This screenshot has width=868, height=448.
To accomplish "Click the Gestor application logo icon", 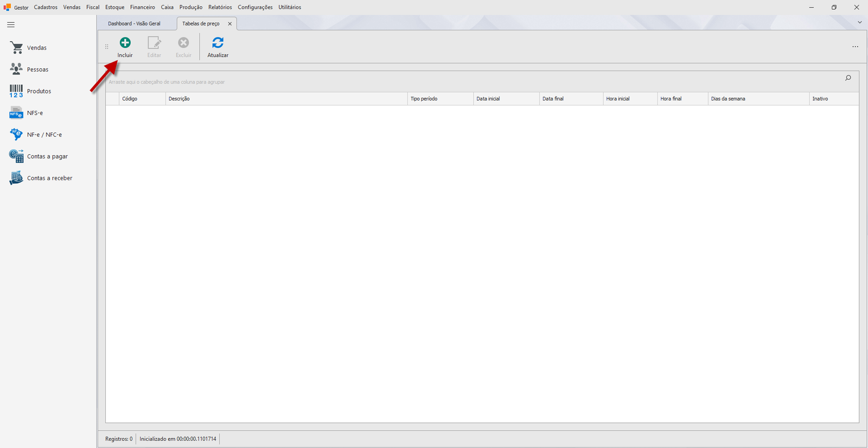I will point(7,7).
